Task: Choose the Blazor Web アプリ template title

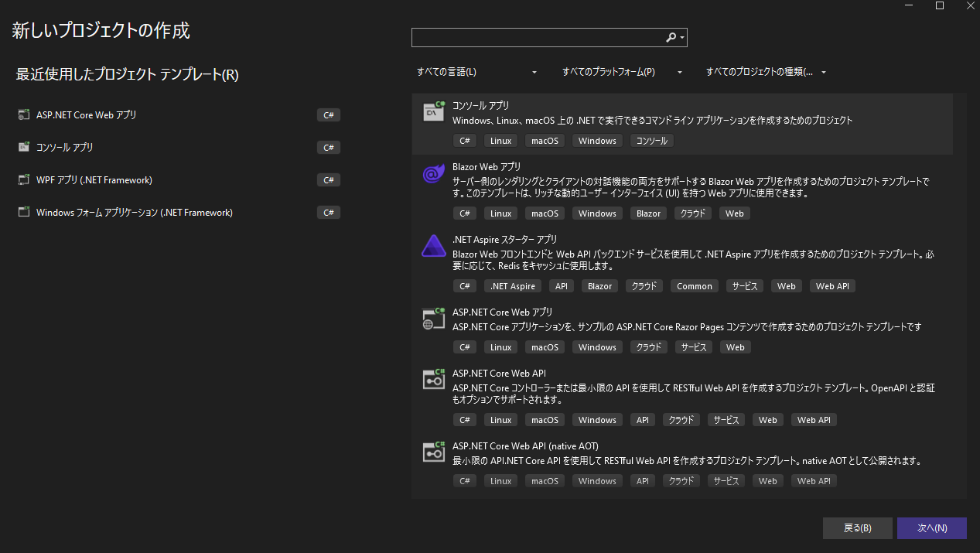Action: 487,167
